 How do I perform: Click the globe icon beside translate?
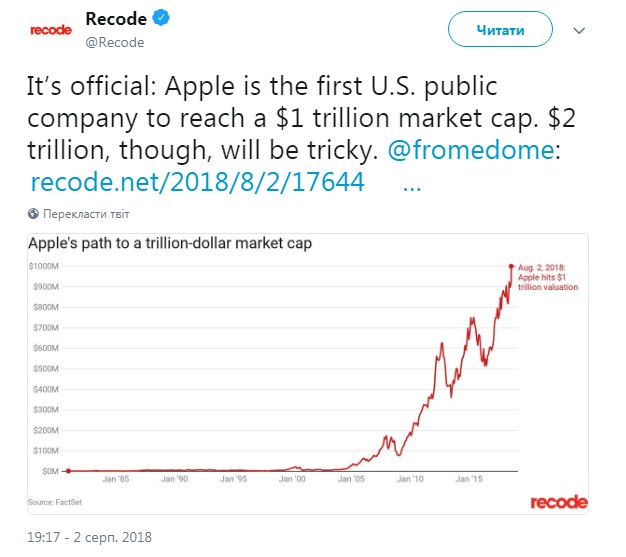34,213
